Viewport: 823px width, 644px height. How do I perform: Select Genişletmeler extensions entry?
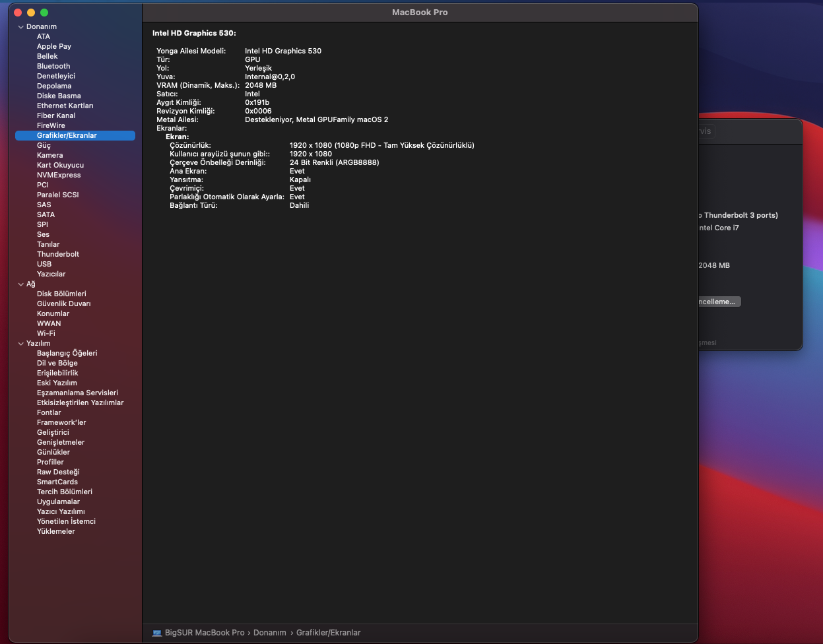click(61, 442)
